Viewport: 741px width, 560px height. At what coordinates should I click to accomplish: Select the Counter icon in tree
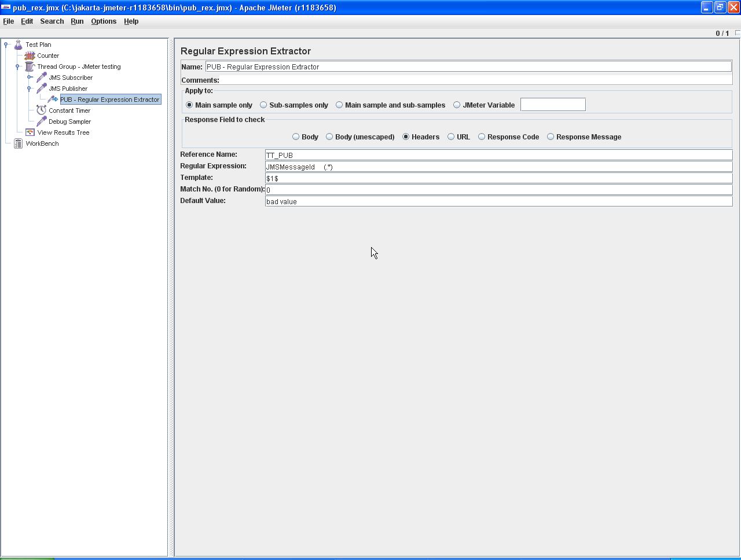(30, 56)
